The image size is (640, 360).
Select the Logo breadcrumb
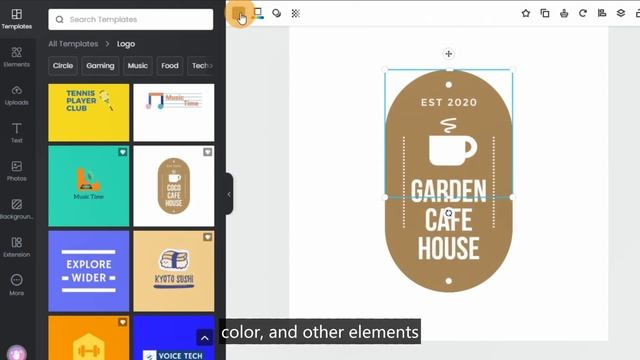click(x=126, y=44)
